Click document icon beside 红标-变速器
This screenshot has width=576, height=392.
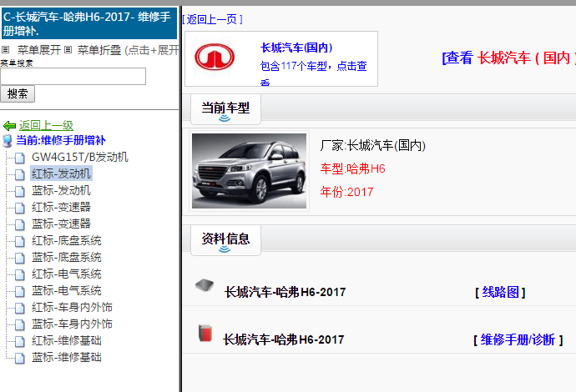coord(20,208)
